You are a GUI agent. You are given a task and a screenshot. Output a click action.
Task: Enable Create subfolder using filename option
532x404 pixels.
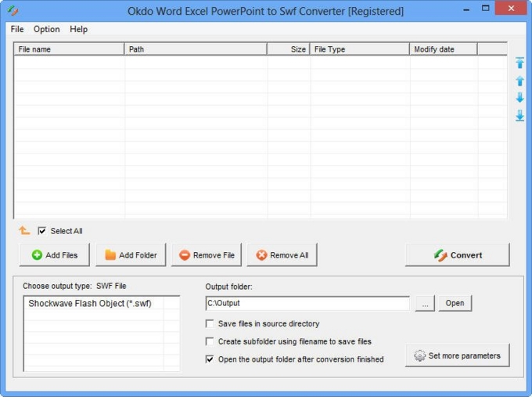(x=210, y=341)
